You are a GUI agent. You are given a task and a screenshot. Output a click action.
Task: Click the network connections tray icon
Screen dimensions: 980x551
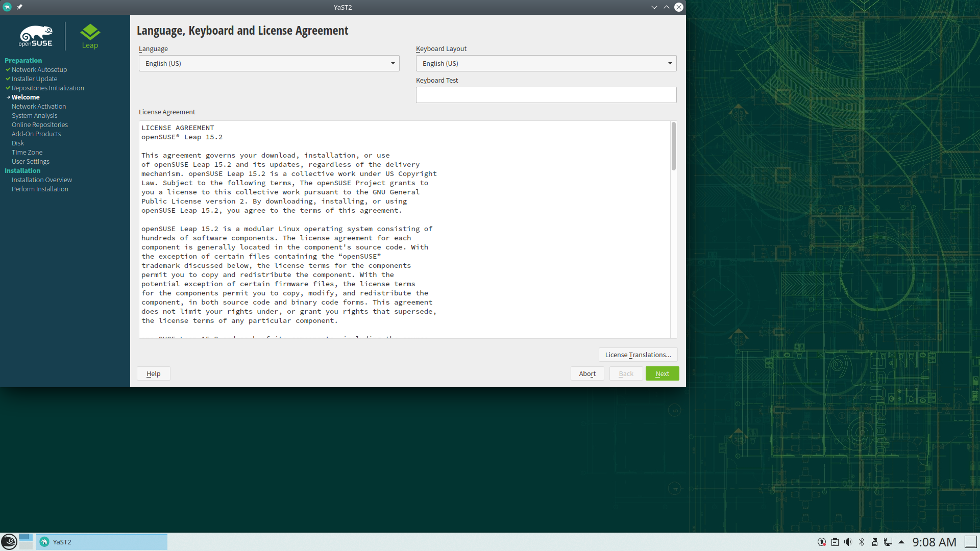tap(888, 542)
